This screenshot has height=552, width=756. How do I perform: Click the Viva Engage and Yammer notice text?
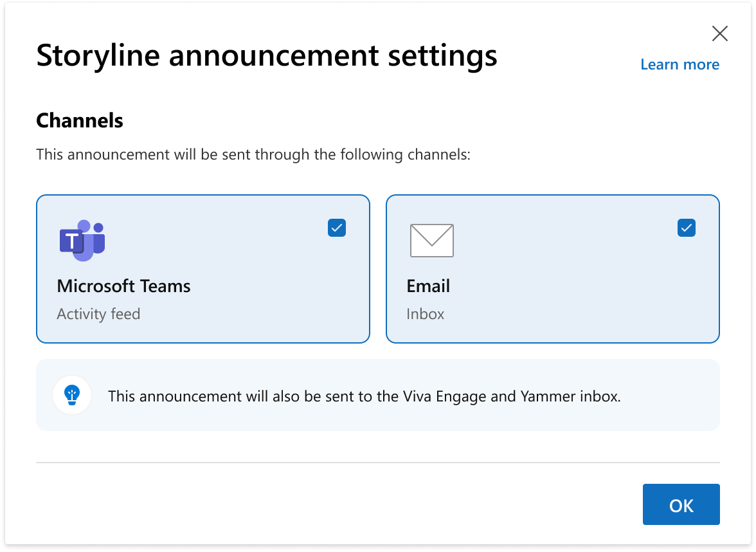point(364,396)
